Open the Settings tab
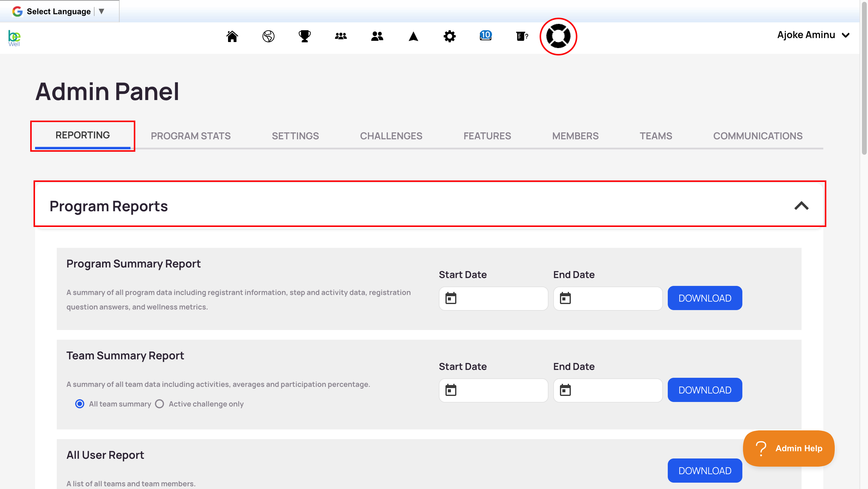This screenshot has height=489, width=868. (x=295, y=136)
